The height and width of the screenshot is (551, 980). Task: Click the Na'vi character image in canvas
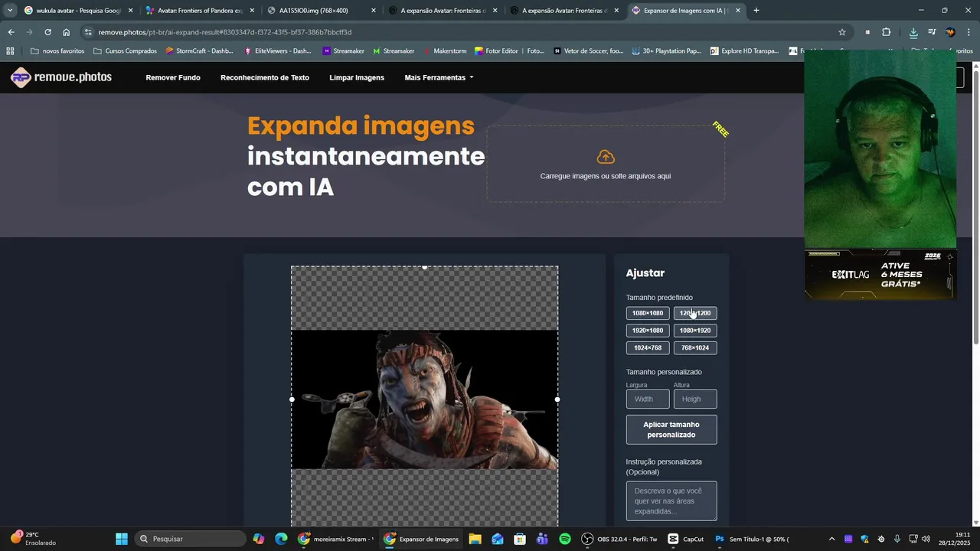425,399
